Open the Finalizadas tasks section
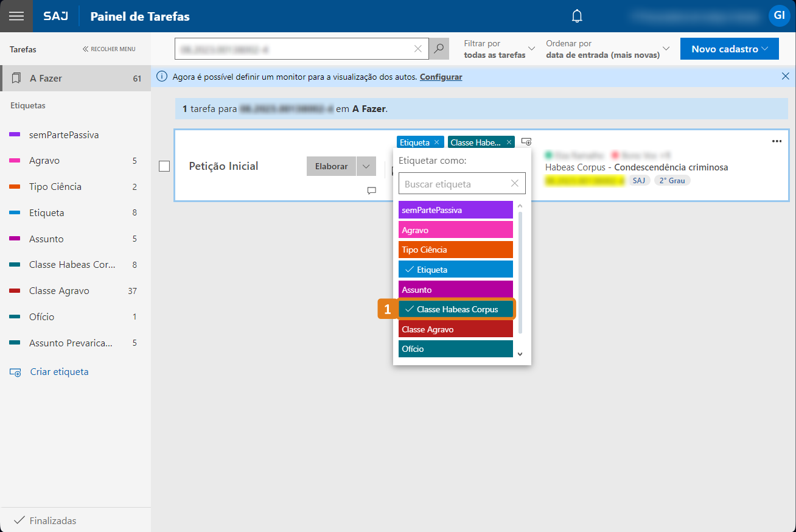 click(x=52, y=520)
